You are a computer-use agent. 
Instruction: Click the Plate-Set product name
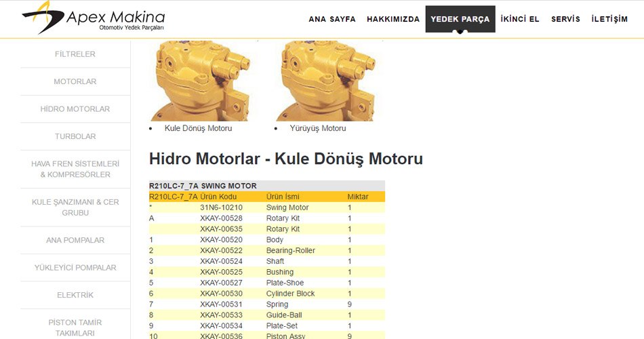(282, 325)
